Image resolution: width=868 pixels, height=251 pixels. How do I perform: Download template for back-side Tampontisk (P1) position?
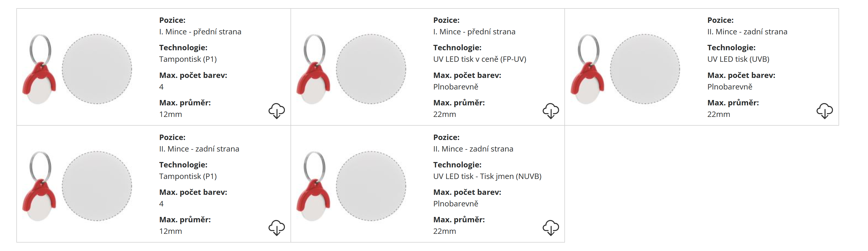coord(276,228)
